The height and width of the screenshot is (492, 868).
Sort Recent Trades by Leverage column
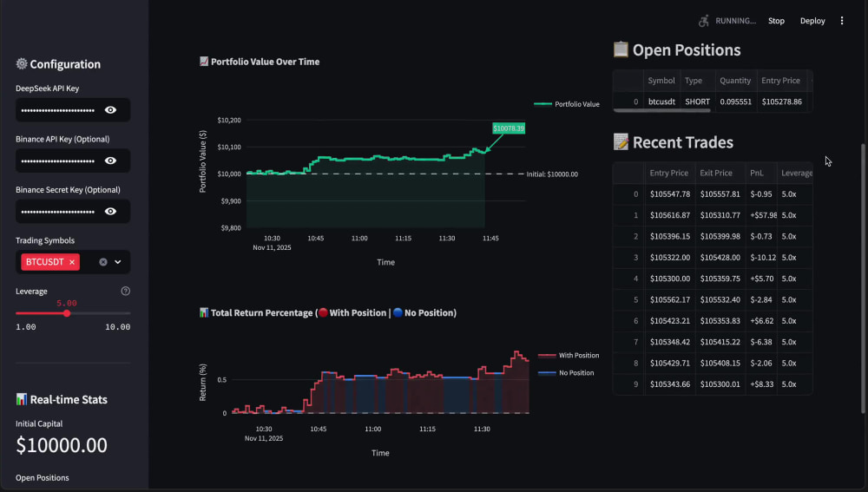coord(795,174)
